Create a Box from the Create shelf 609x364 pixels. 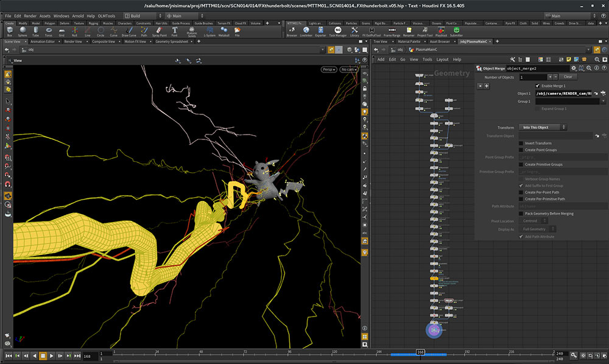pyautogui.click(x=10, y=32)
